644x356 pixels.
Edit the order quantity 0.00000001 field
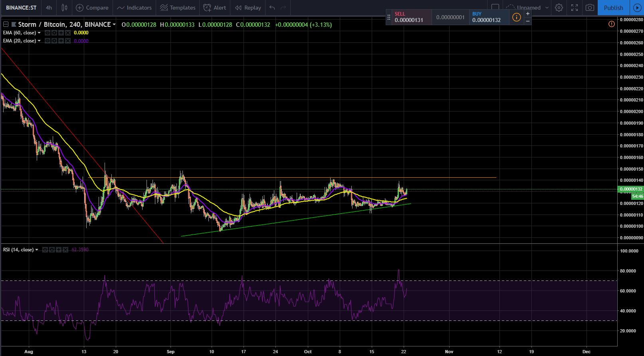pyautogui.click(x=450, y=17)
